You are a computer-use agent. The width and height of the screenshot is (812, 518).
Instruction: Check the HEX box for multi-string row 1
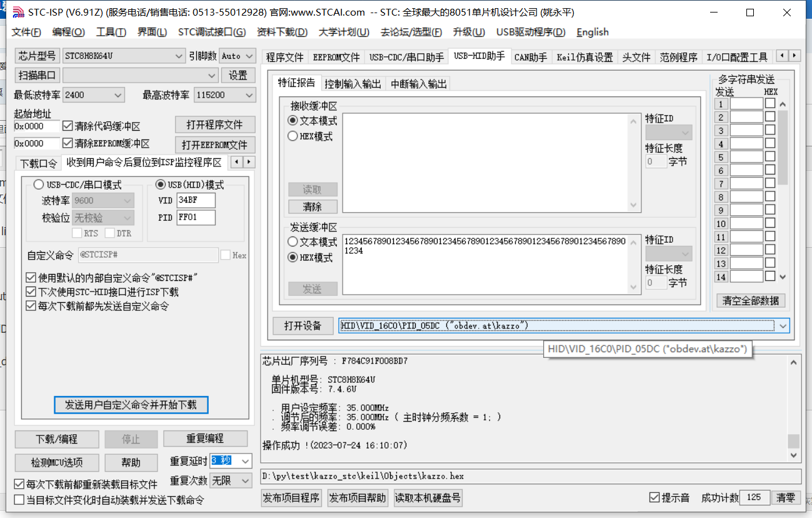pos(770,103)
